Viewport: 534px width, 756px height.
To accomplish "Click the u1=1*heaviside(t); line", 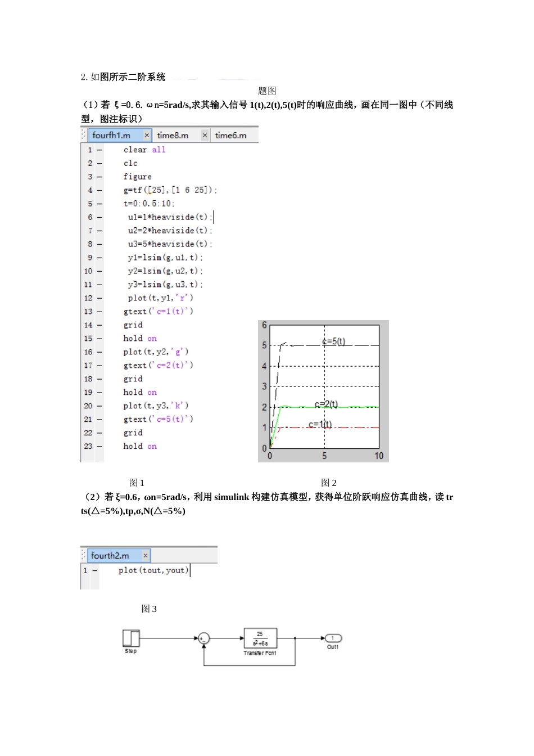I will [170, 217].
